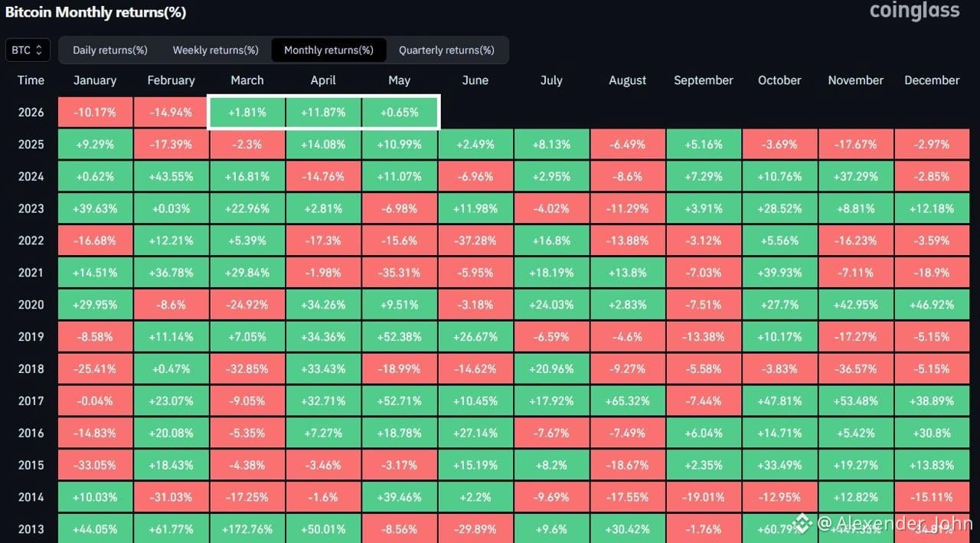The width and height of the screenshot is (980, 543).
Task: Click the +61.77% February 2013 cell
Action: point(171,529)
